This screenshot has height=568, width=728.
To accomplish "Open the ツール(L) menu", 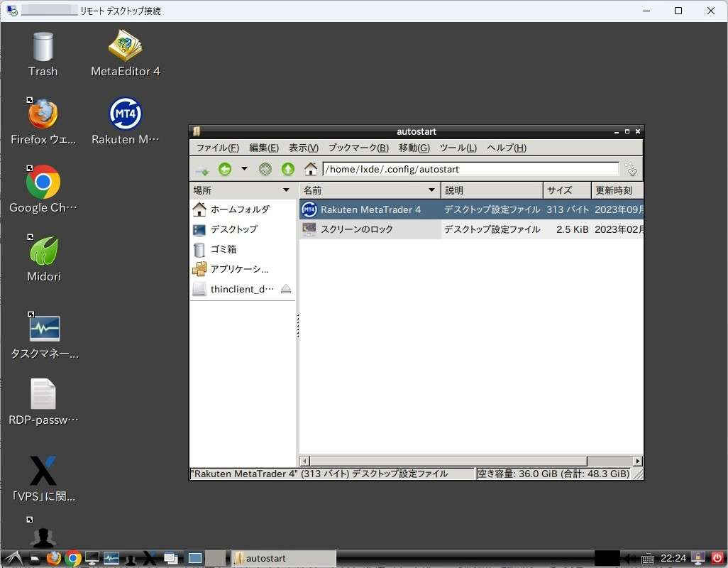I will point(458,148).
